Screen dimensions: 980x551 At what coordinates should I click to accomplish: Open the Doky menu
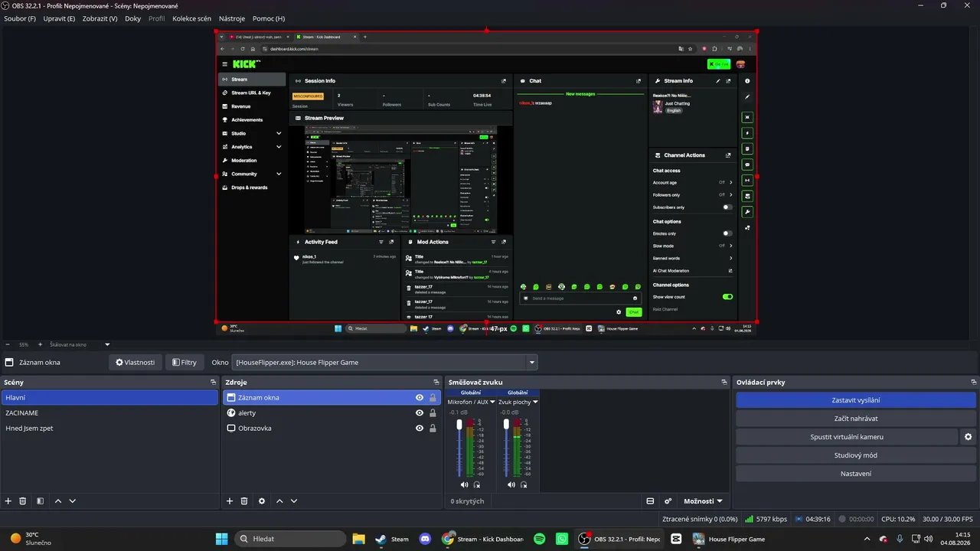coord(133,18)
